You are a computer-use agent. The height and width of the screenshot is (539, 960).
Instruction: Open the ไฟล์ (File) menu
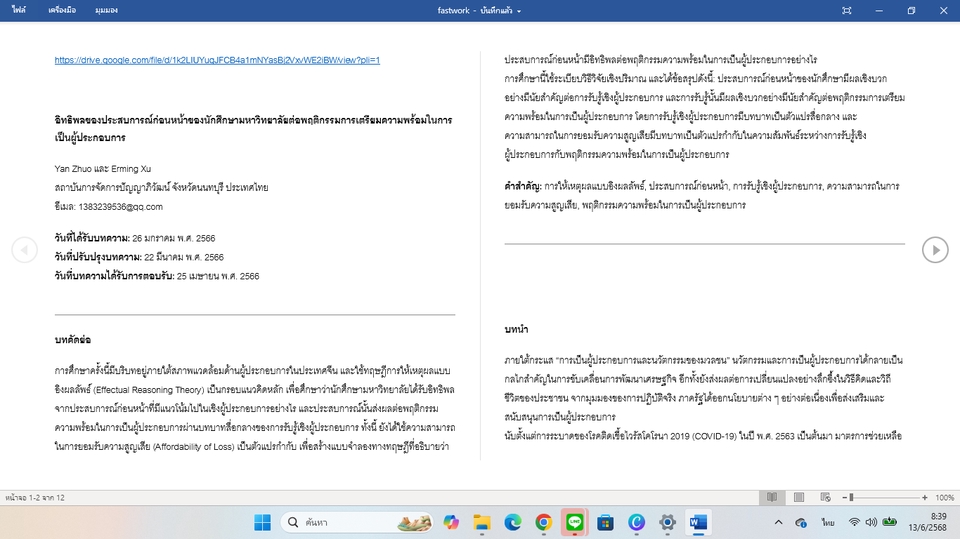[20, 10]
